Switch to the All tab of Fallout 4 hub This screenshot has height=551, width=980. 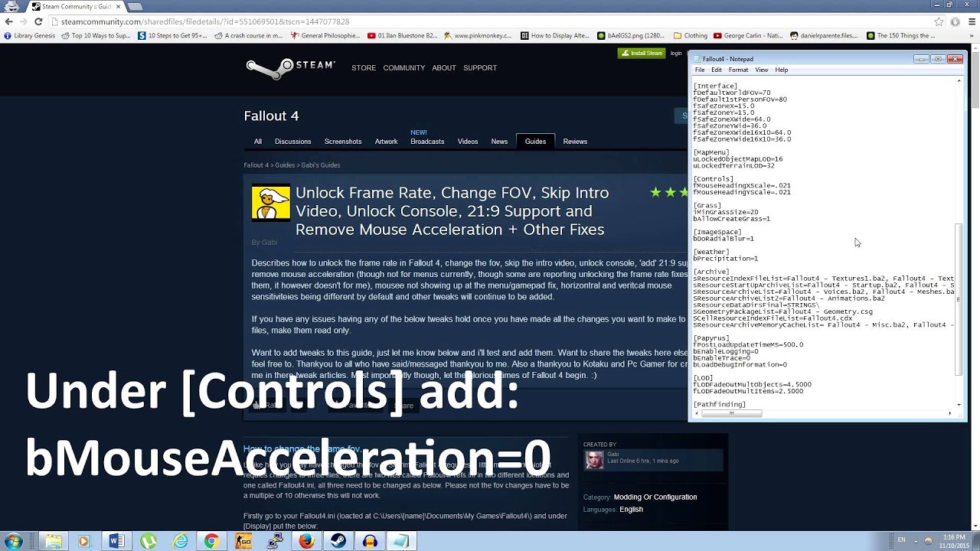pos(258,142)
